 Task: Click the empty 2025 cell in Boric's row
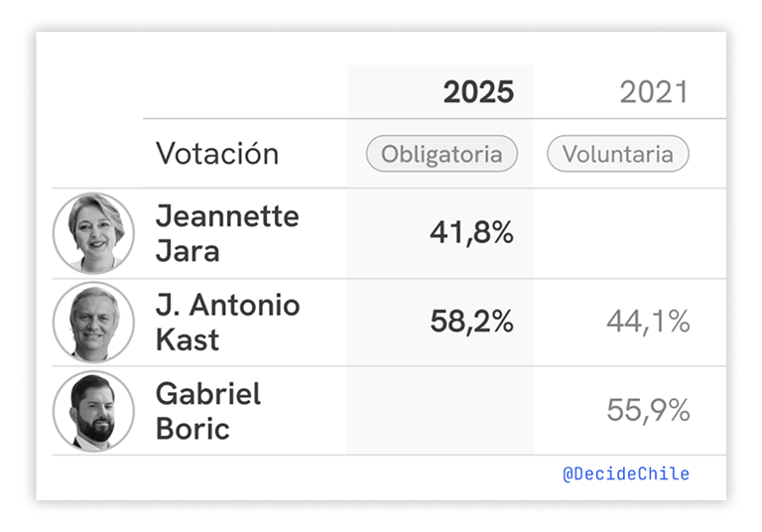(x=441, y=411)
